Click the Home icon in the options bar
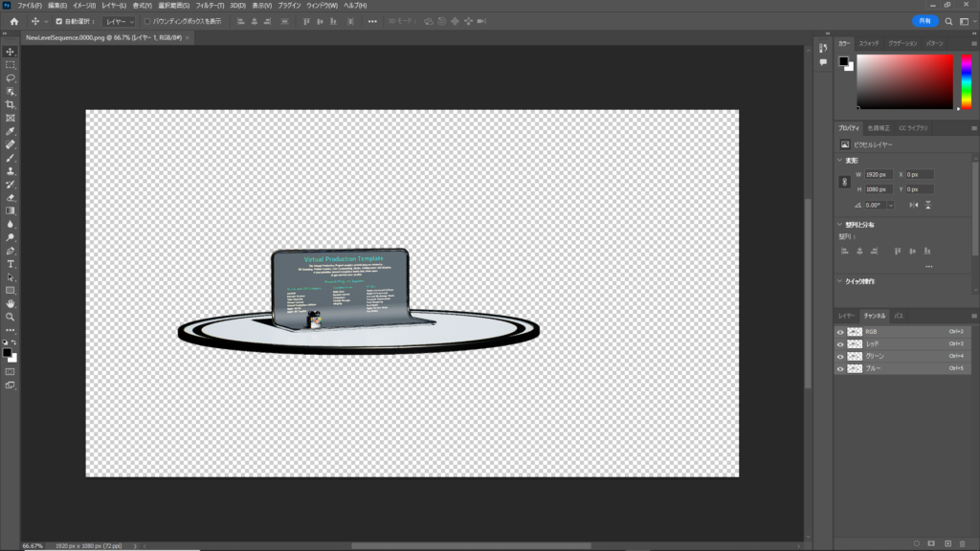This screenshot has height=551, width=980. tap(14, 21)
